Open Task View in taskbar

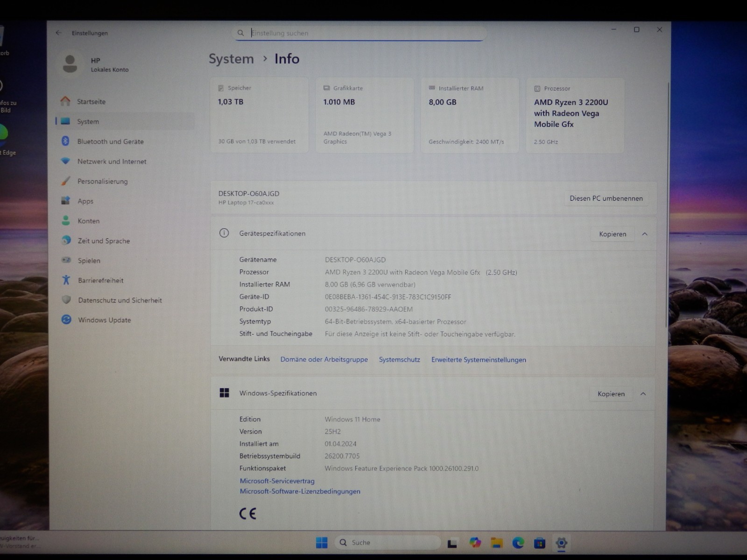(x=452, y=543)
